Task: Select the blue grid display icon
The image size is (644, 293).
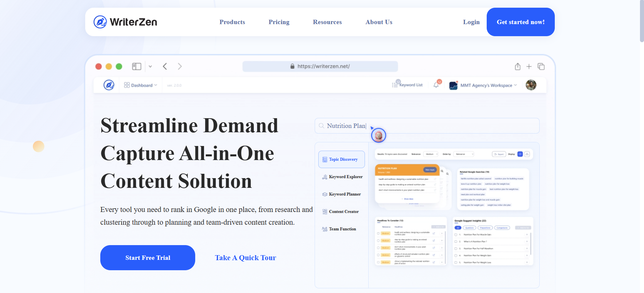Action: (x=520, y=154)
